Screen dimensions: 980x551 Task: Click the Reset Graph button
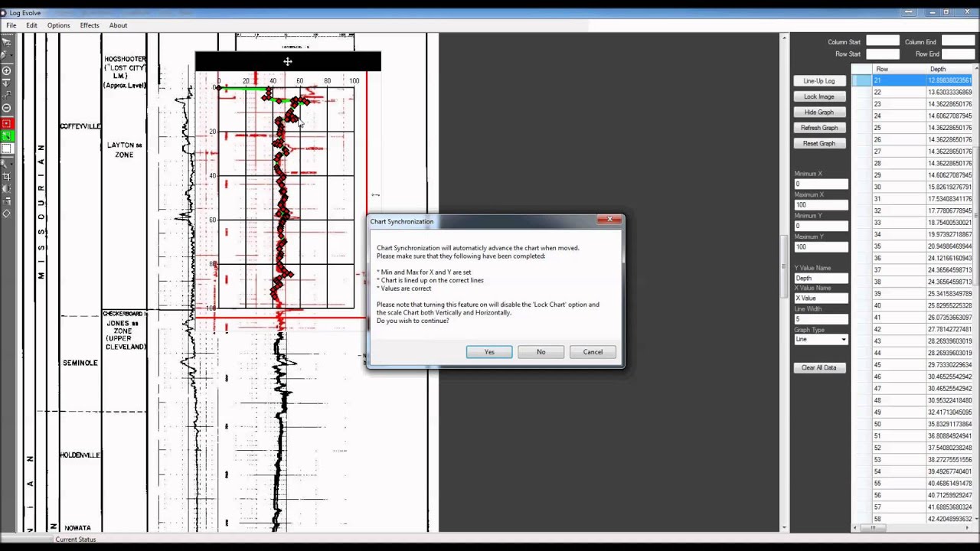pyautogui.click(x=819, y=144)
